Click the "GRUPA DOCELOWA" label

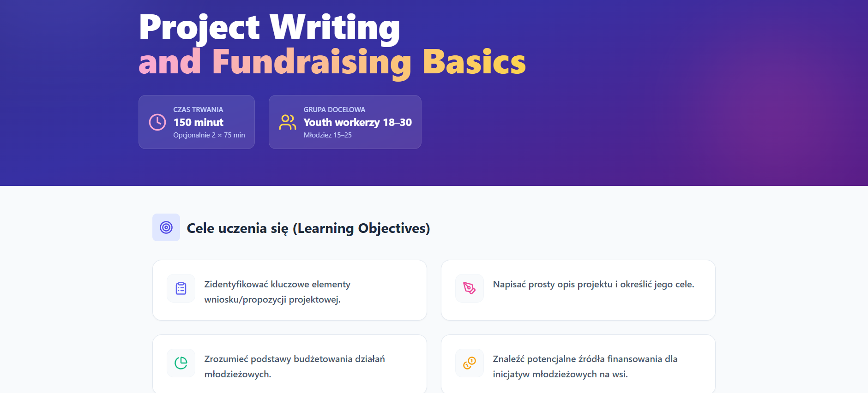tap(334, 110)
